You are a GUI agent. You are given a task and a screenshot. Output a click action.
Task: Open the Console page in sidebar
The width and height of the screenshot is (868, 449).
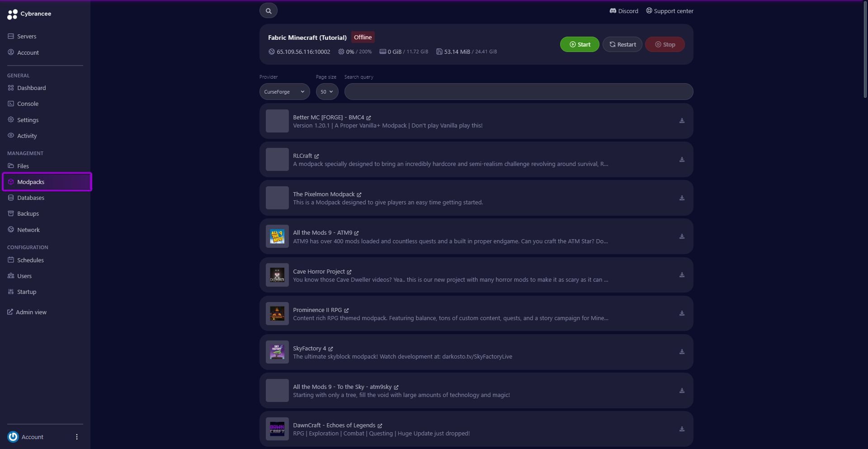click(x=28, y=104)
